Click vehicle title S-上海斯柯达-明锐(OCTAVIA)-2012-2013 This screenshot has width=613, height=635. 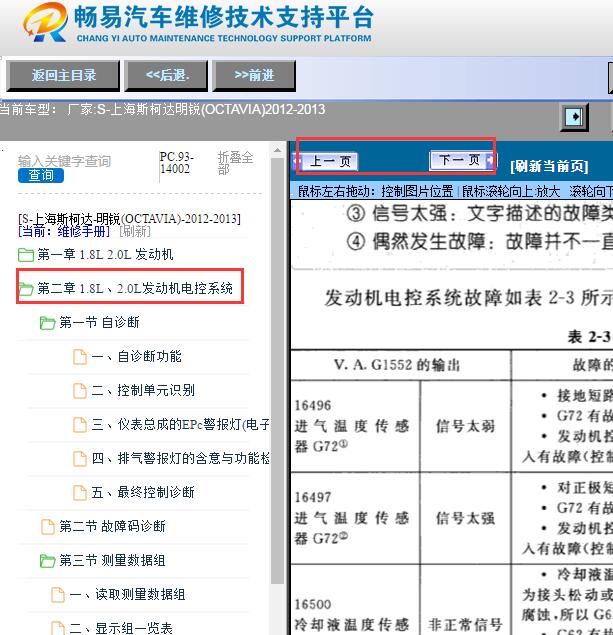point(130,219)
